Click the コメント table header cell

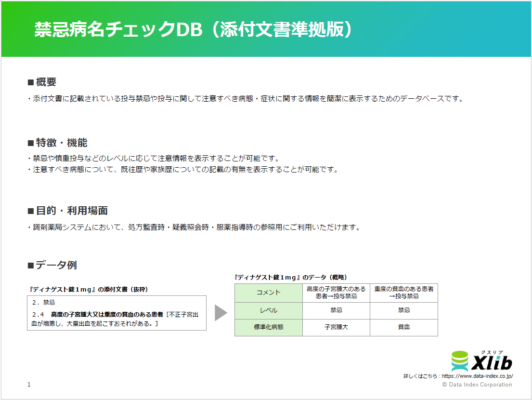pyautogui.click(x=268, y=293)
